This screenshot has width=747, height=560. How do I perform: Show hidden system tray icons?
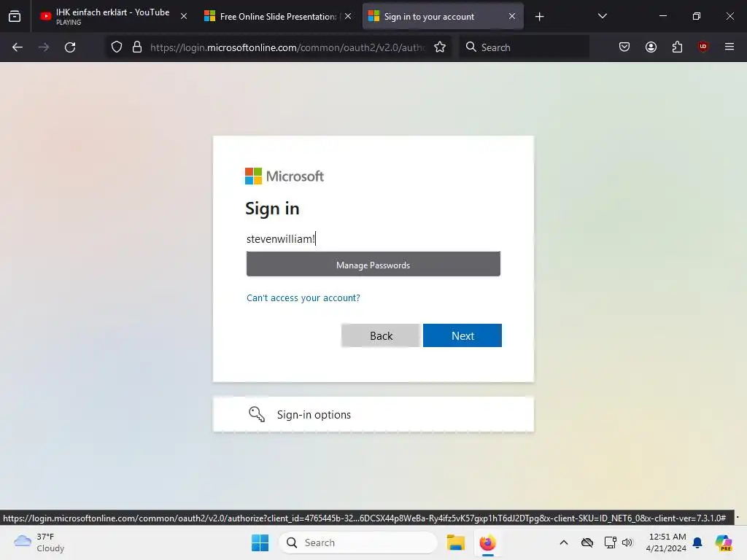point(564,542)
